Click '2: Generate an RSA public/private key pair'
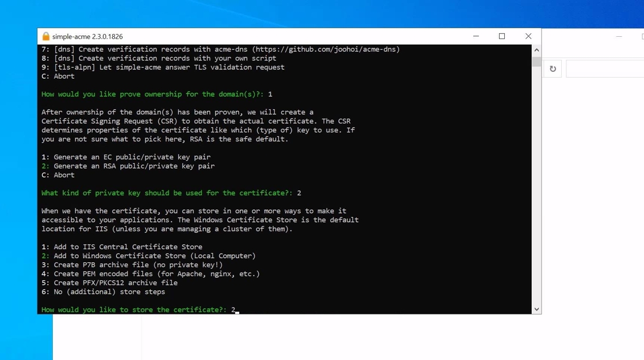Image resolution: width=644 pixels, height=360 pixels. click(128, 166)
